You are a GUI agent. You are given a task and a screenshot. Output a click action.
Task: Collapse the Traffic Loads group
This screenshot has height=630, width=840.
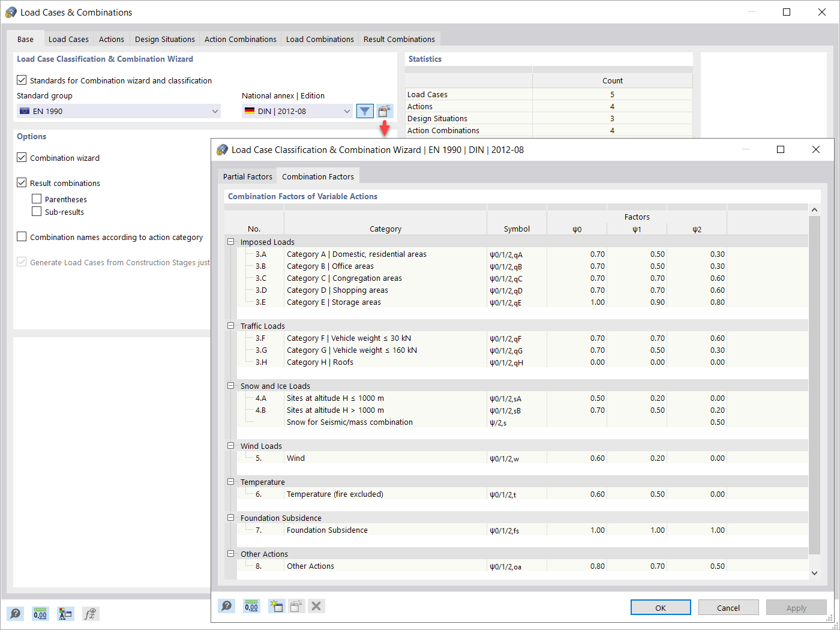231,326
